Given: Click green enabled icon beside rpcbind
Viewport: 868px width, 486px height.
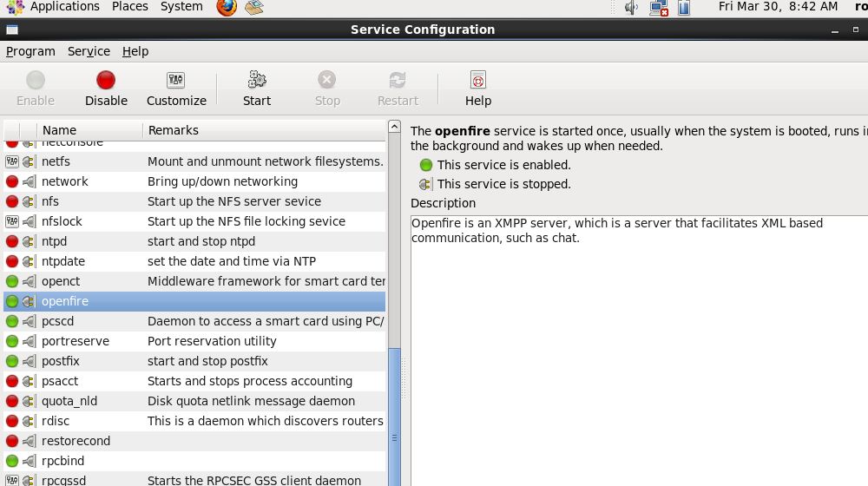Looking at the screenshot, I should [x=11, y=461].
